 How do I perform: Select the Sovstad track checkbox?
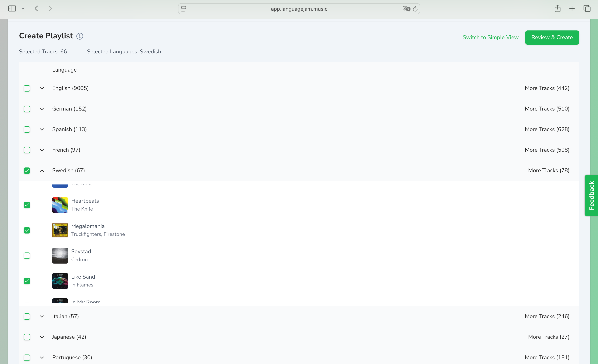click(x=27, y=256)
